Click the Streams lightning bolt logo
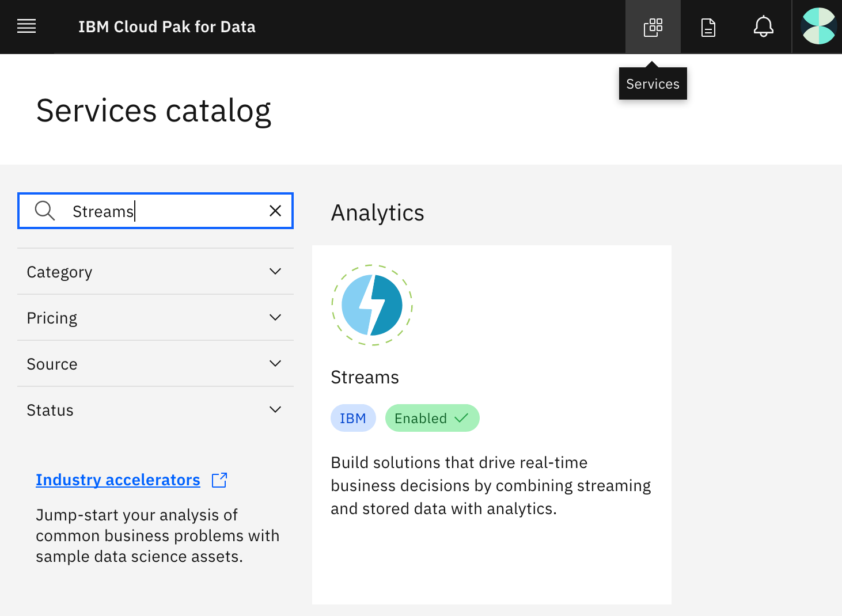842x616 pixels. tap(372, 305)
